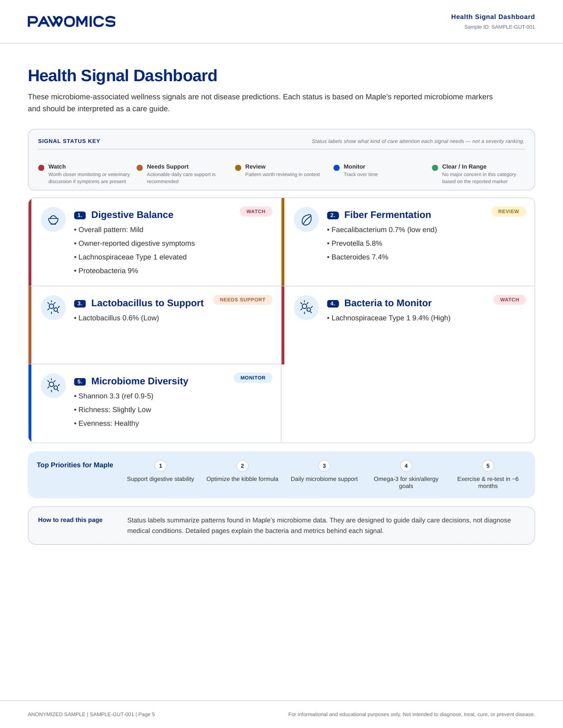Click the italic severity-ranking note in the key

[418, 141]
